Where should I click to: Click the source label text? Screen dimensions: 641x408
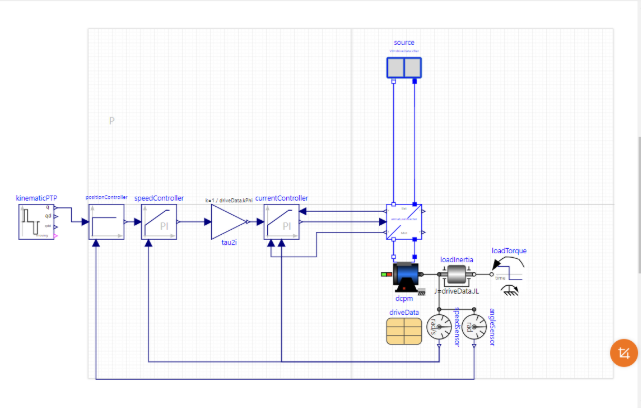(404, 43)
